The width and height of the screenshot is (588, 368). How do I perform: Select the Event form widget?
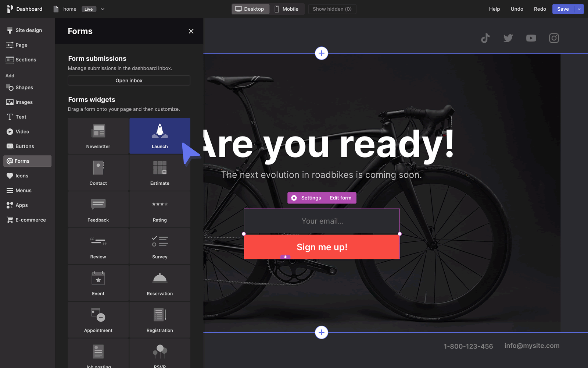pyautogui.click(x=98, y=283)
